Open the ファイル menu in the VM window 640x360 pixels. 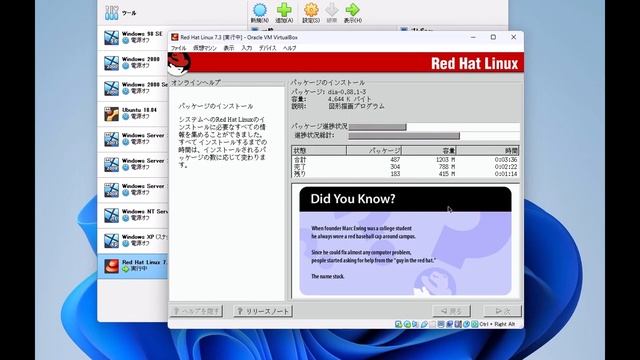pos(178,48)
